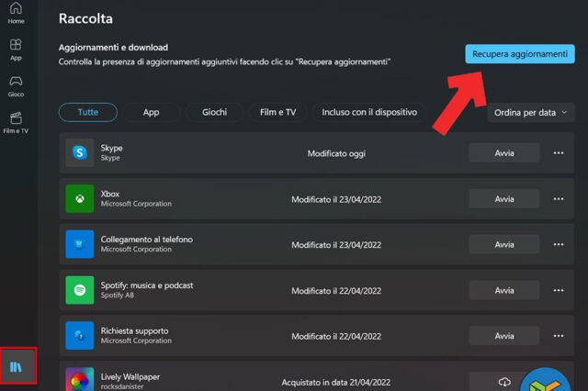Open more options for Skype
The height and width of the screenshot is (391, 588).
tap(558, 153)
